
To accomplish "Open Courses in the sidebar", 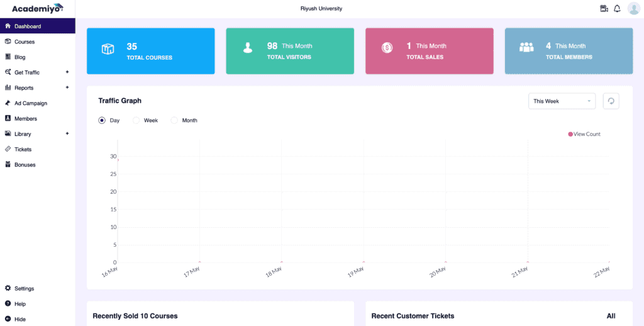I will pos(25,42).
